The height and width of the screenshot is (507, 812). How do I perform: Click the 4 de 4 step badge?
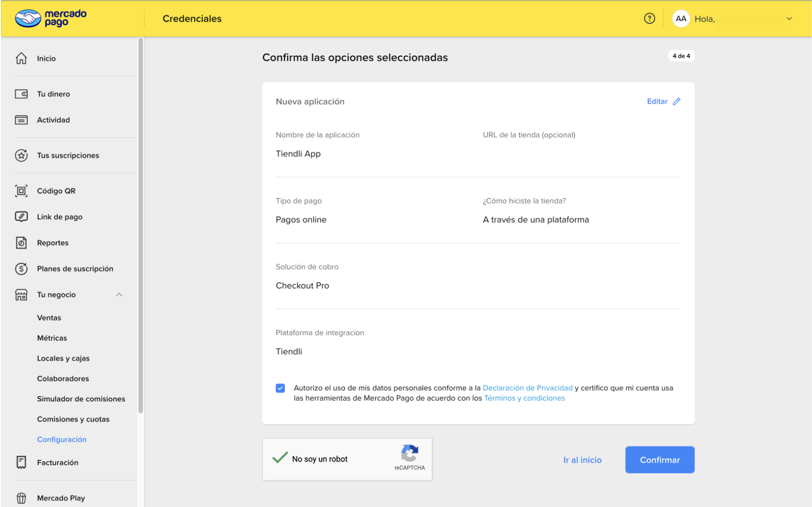(x=681, y=56)
